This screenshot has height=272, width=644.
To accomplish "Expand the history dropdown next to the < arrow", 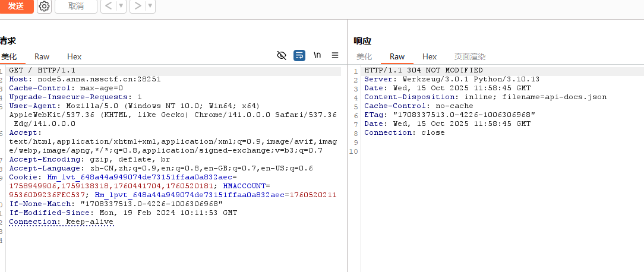I will [121, 6].
